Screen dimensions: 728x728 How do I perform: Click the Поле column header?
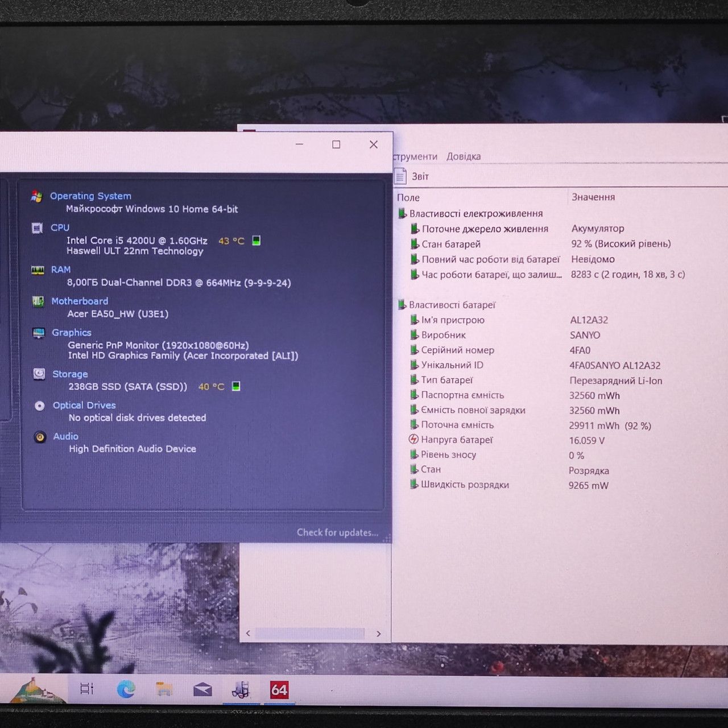coord(408,198)
